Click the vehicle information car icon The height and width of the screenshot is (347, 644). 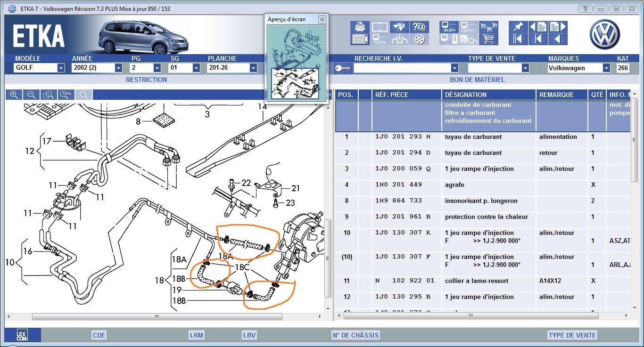(400, 39)
